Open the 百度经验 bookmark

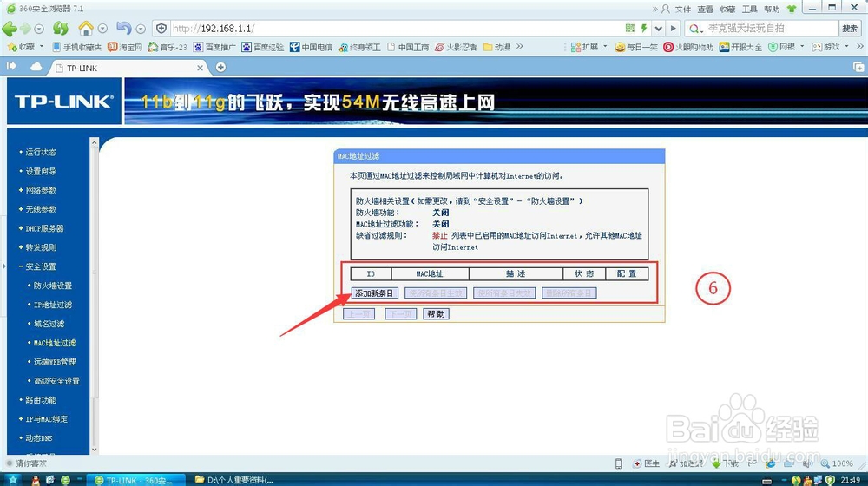click(x=262, y=47)
